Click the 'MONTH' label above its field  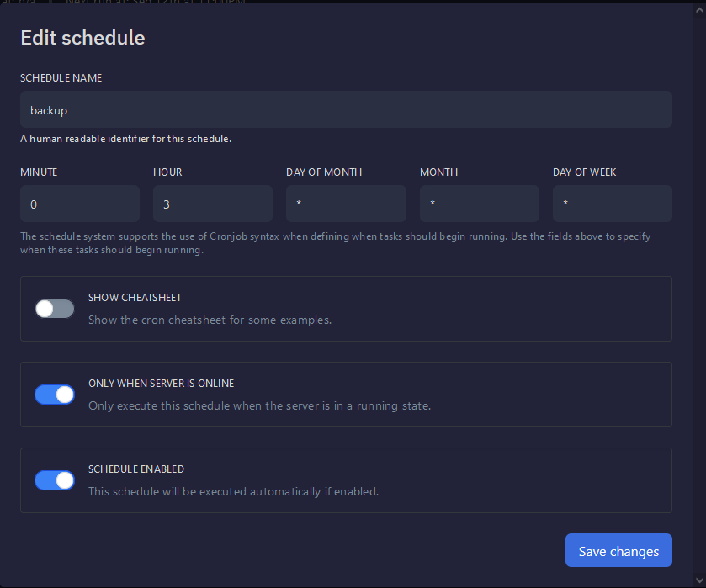point(438,172)
